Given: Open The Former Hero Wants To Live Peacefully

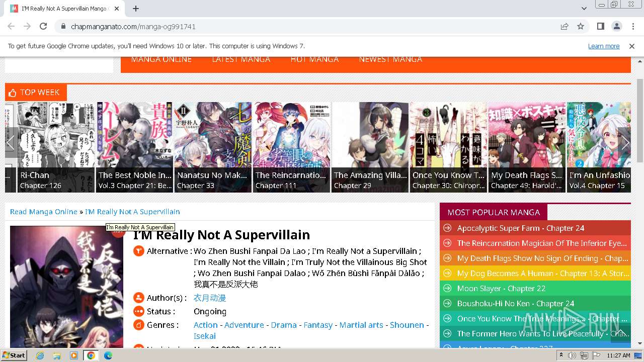Looking at the screenshot, I should click(x=543, y=334).
